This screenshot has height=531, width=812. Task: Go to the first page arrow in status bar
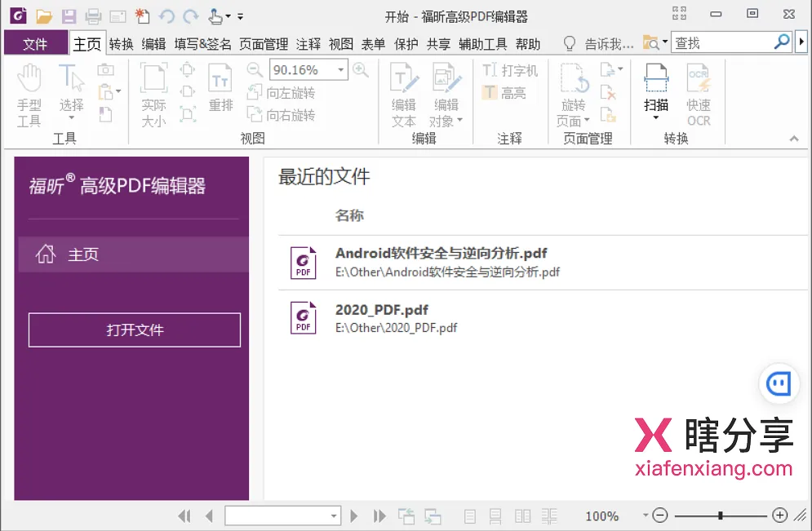coord(184,516)
